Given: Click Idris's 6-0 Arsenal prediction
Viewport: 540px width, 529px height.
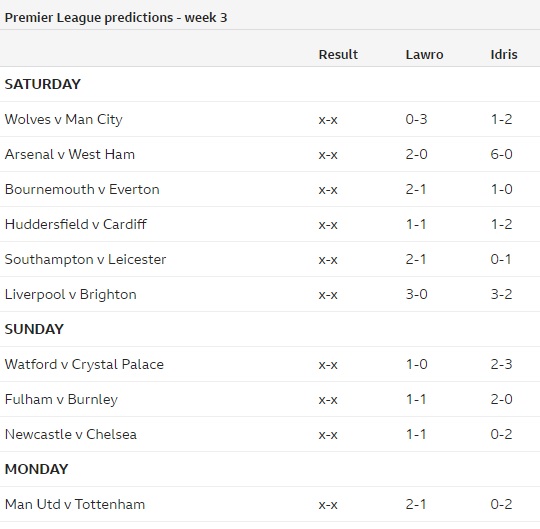Looking at the screenshot, I should pos(501,154).
